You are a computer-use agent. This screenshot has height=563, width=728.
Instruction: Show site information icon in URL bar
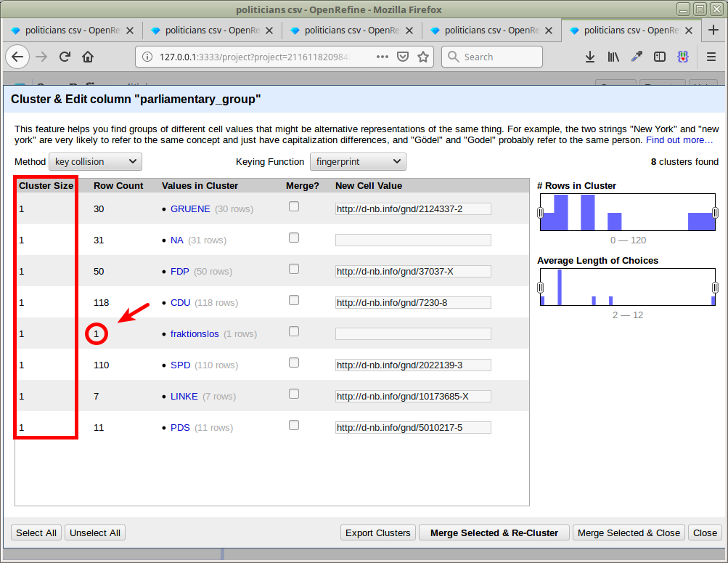tap(147, 57)
